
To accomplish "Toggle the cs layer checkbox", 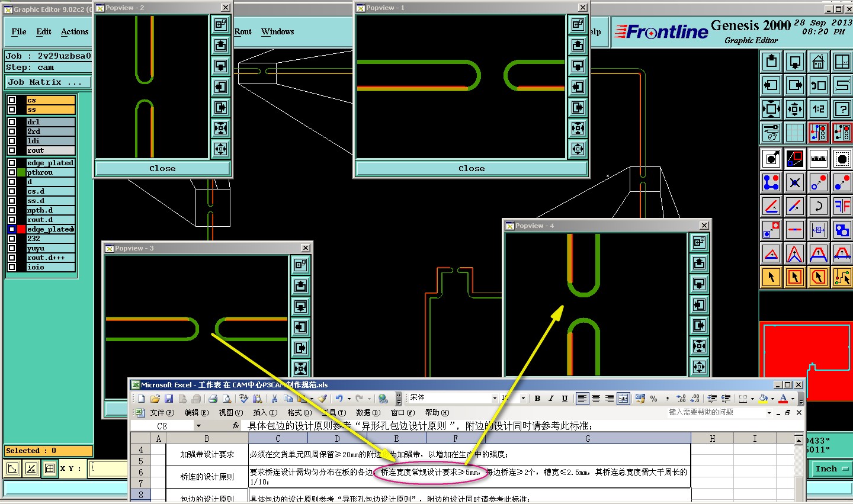I will pyautogui.click(x=11, y=100).
